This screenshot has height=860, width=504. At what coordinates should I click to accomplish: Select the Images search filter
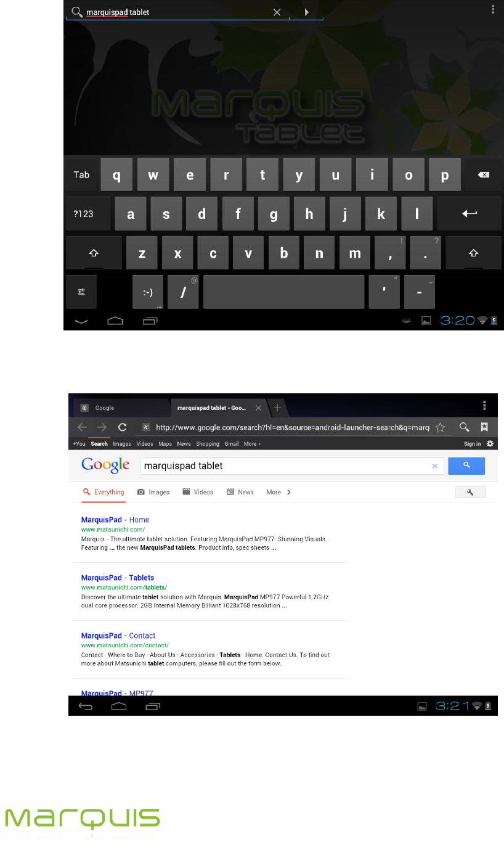153,492
